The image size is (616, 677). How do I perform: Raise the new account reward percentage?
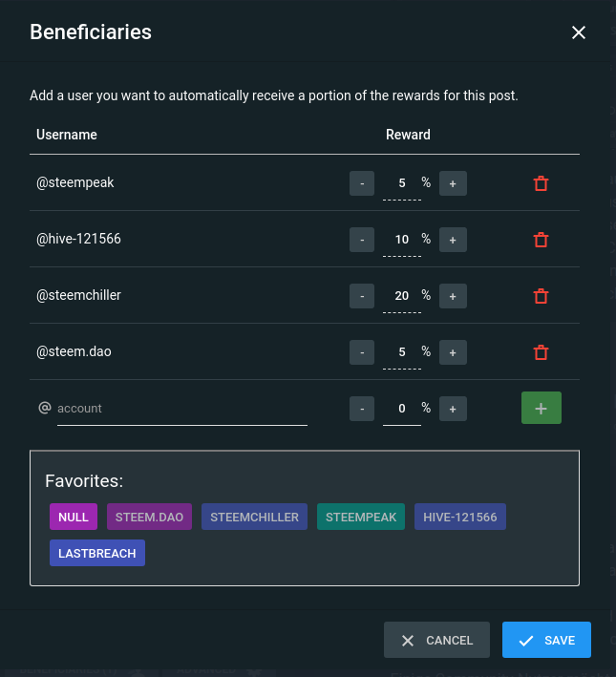453,409
